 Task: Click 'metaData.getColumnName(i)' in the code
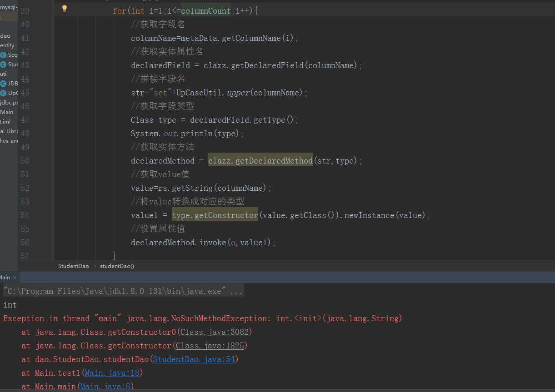pos(237,38)
